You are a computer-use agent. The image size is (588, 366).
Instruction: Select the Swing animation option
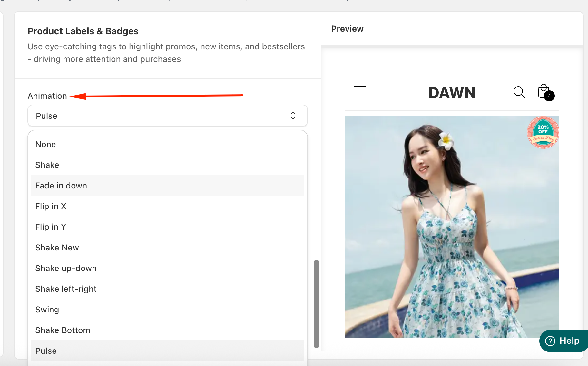pos(168,310)
